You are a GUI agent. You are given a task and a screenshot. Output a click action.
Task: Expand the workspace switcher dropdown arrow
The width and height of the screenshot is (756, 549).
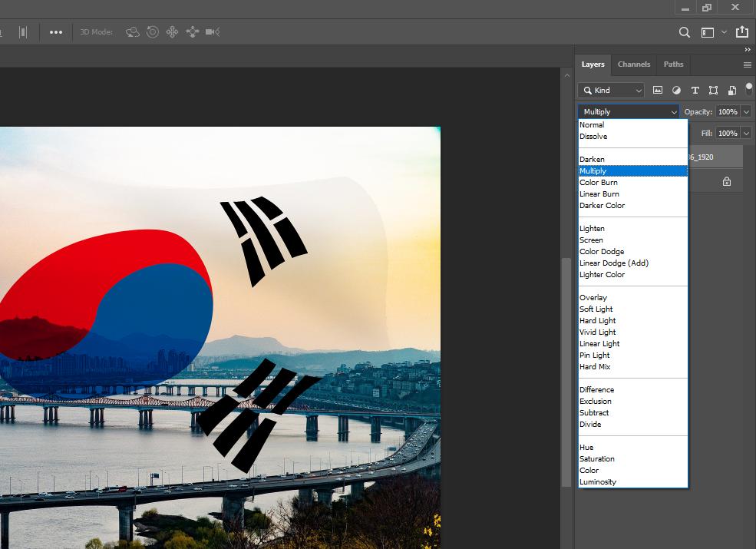[724, 32]
